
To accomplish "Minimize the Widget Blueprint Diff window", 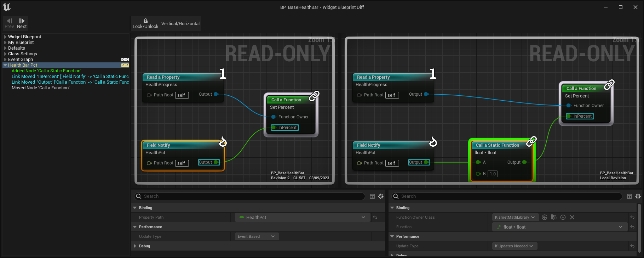I will coord(605,7).
